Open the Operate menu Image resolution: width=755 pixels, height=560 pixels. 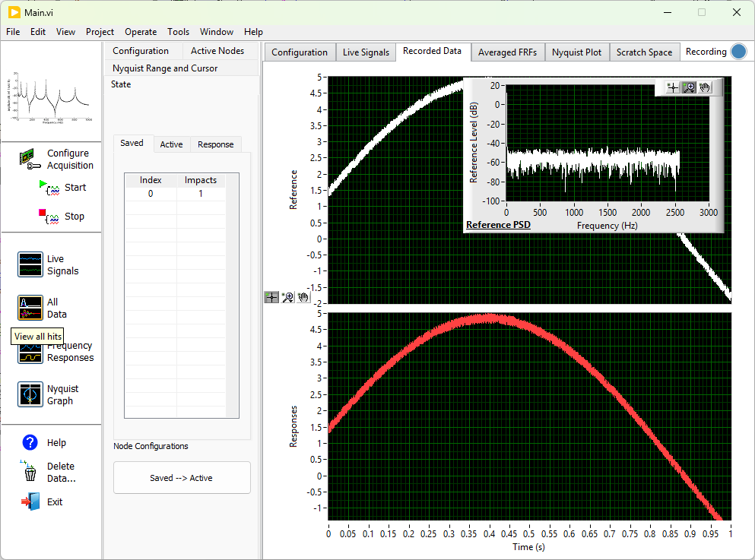(x=141, y=32)
